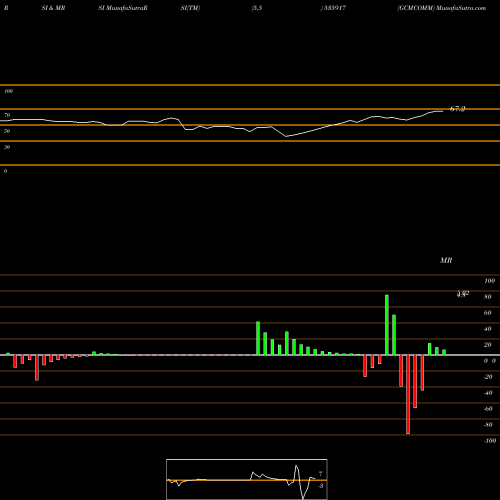Click the RSI axis label 0

pos(5,171)
